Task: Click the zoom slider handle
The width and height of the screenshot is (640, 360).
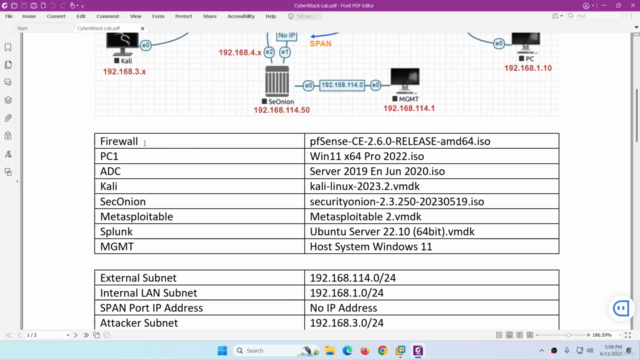Action: click(x=568, y=335)
